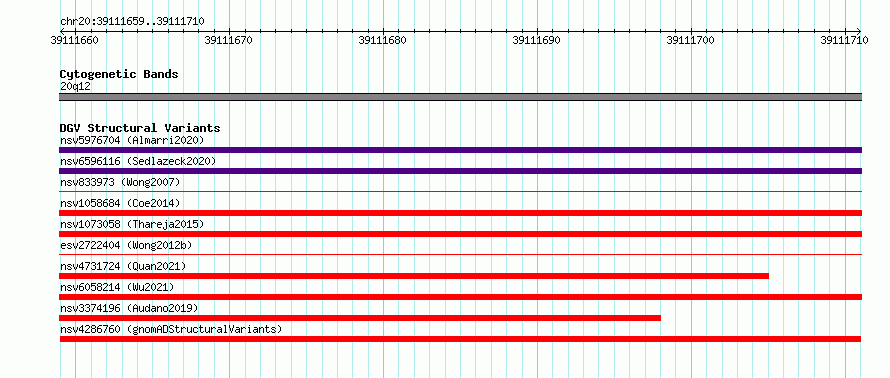This screenshot has width=890, height=378.
Task: Click the nsv6596116 (Sedlazeck2020) variant label
Action: pos(138,161)
